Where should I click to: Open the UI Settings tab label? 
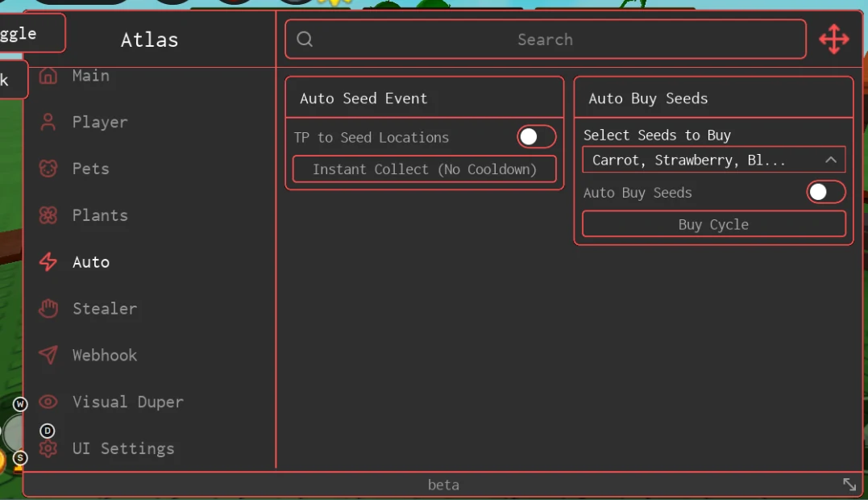click(123, 448)
